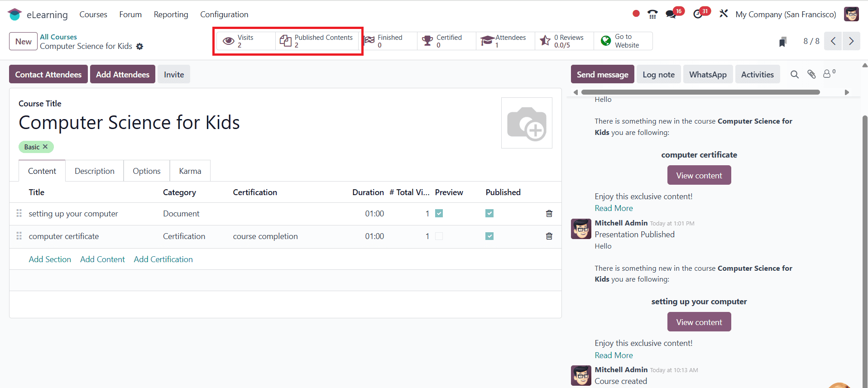Open the Finished stat button
The width and height of the screenshot is (868, 388).
[x=390, y=41]
